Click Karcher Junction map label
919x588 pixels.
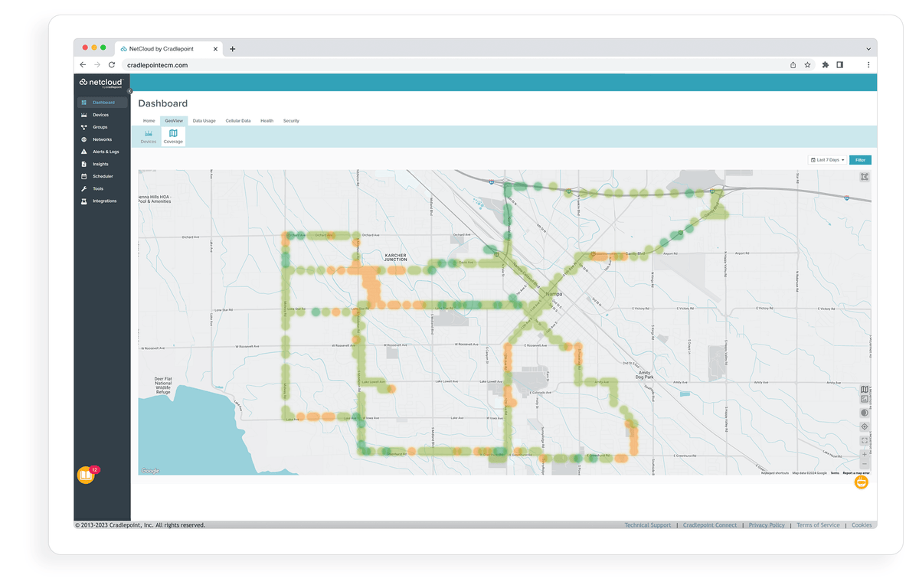(x=395, y=258)
